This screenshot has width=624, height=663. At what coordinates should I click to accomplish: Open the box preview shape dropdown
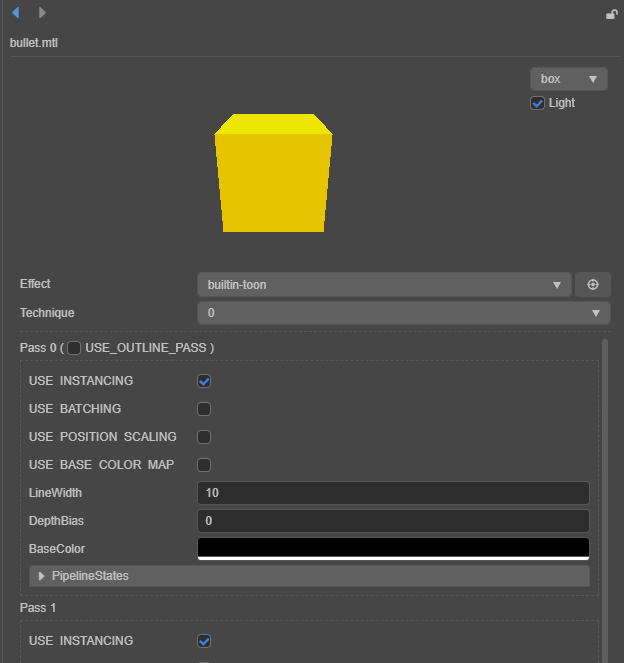click(x=569, y=79)
